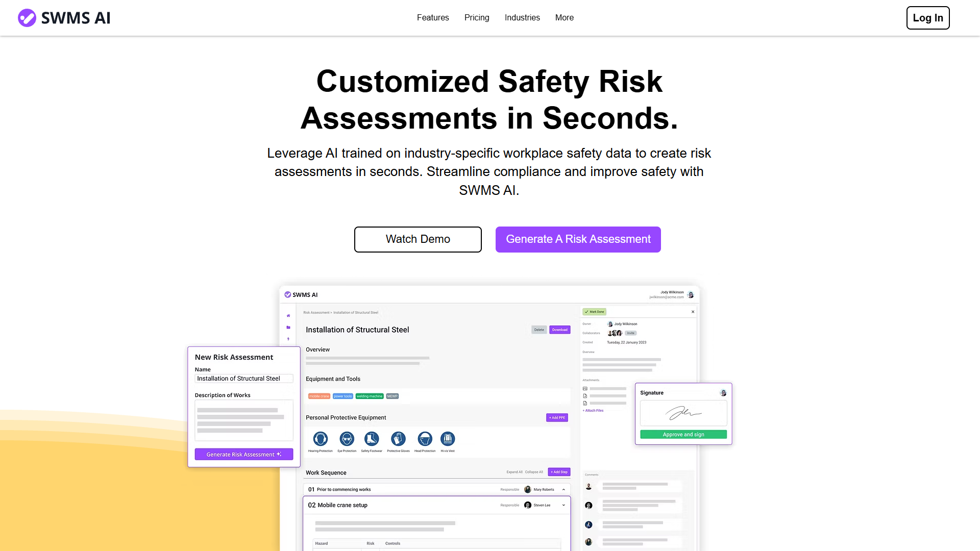Click the SWMS AI logo icon
This screenshot has height=551, width=980.
pos(27,18)
